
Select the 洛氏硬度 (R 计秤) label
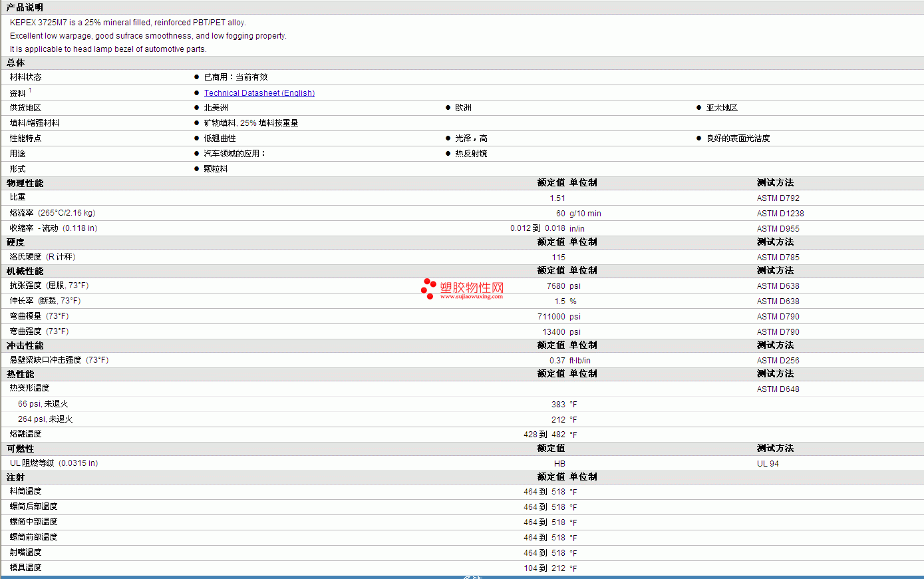point(43,257)
